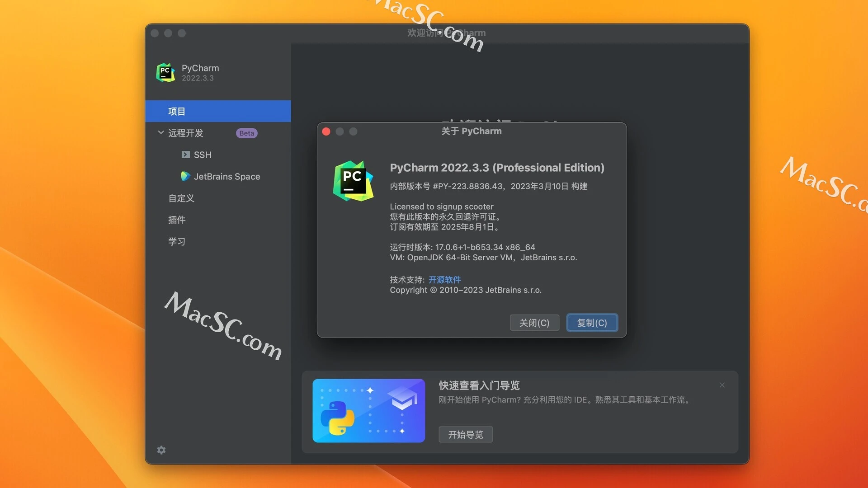Click the 'Licensed to signup scooter' text
This screenshot has height=488, width=868.
(442, 206)
